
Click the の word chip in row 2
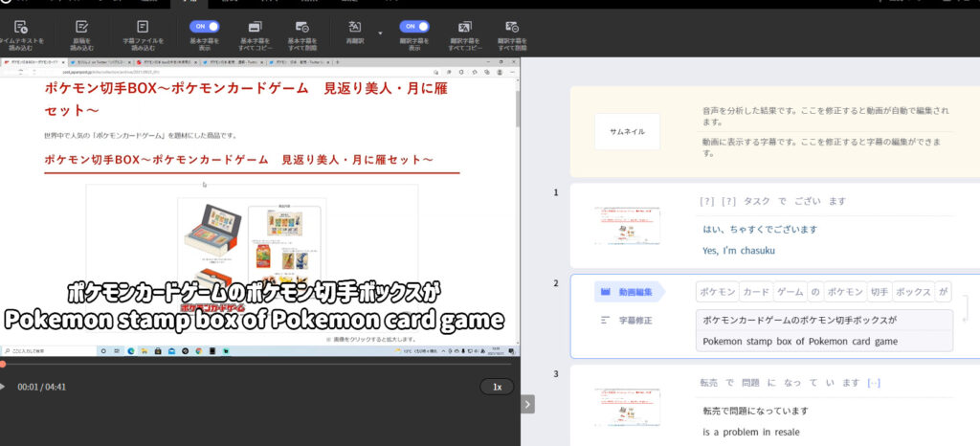coord(815,292)
